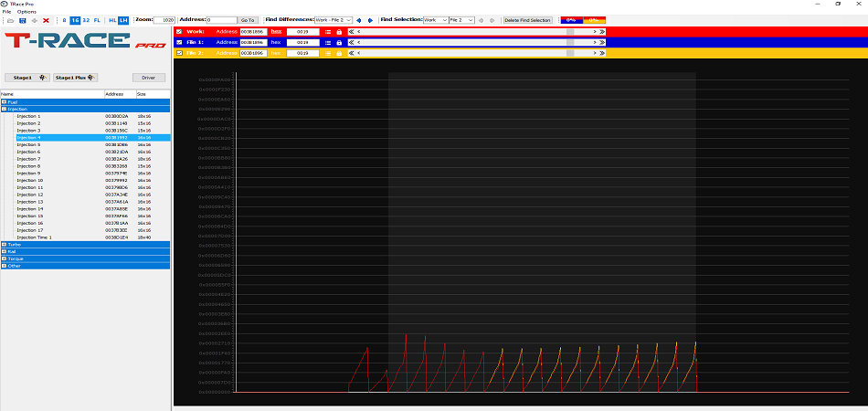Select the 16-bit view mode
The width and height of the screenshot is (868, 411).
75,19
